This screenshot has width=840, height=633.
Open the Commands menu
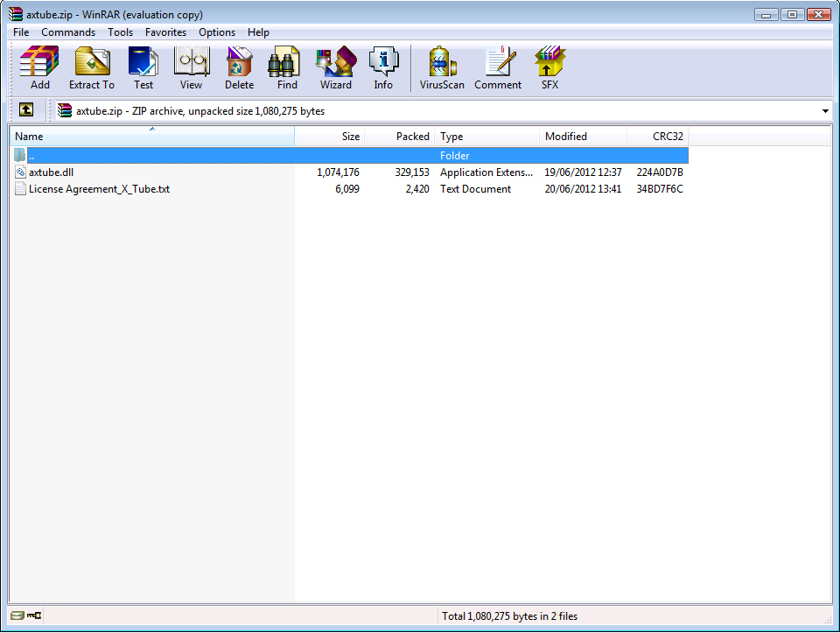pos(68,32)
